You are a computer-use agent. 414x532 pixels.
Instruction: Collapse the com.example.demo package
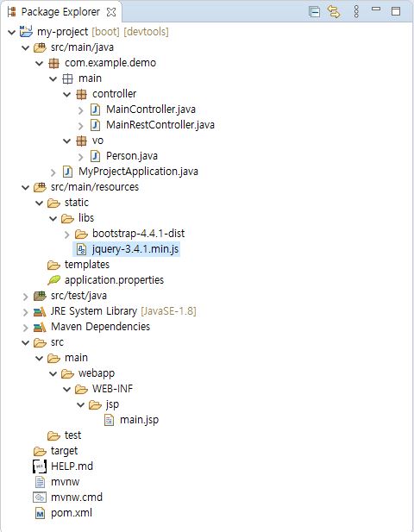point(40,64)
